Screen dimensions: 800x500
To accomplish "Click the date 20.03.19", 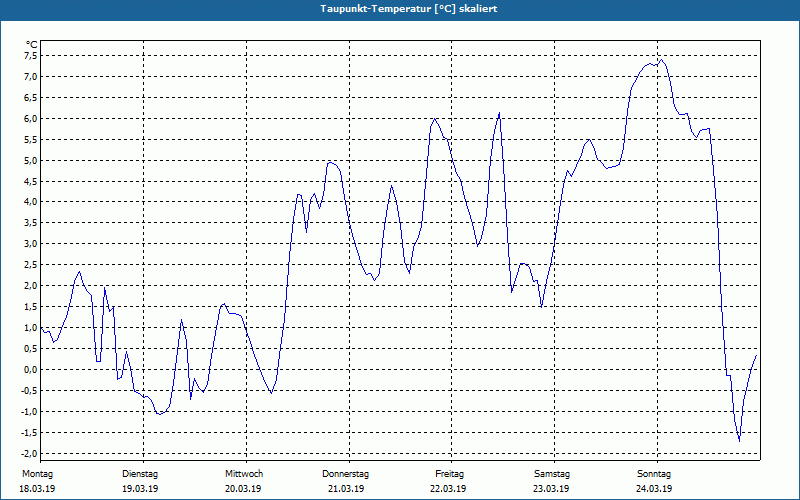I will coord(243,489).
